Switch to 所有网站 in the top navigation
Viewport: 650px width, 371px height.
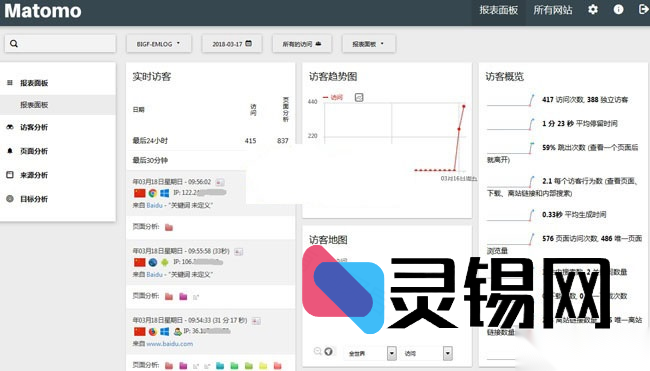click(553, 10)
